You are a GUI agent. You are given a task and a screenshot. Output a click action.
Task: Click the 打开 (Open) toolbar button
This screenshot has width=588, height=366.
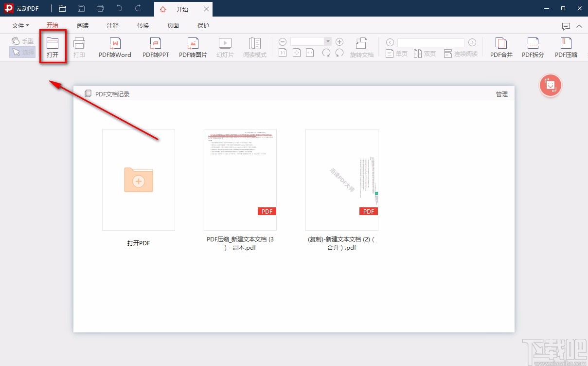[x=53, y=47]
